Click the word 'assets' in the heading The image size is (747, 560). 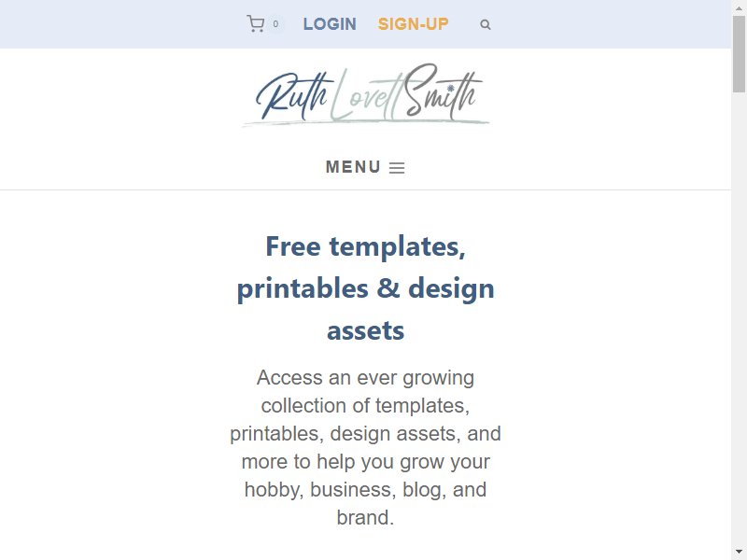click(x=365, y=330)
